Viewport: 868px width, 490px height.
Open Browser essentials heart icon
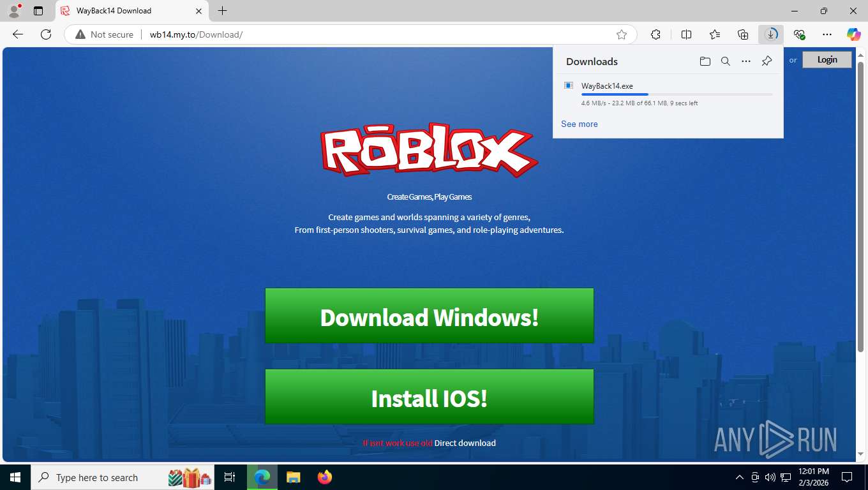(x=799, y=34)
